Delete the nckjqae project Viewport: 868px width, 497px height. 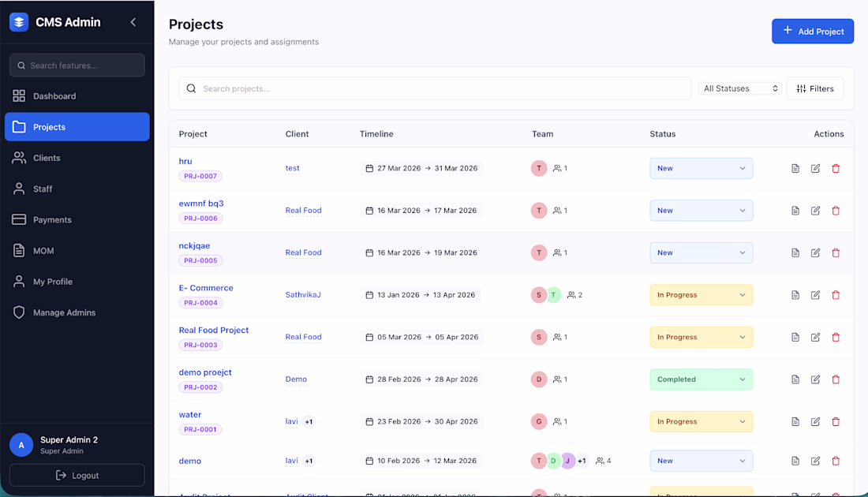(x=836, y=252)
